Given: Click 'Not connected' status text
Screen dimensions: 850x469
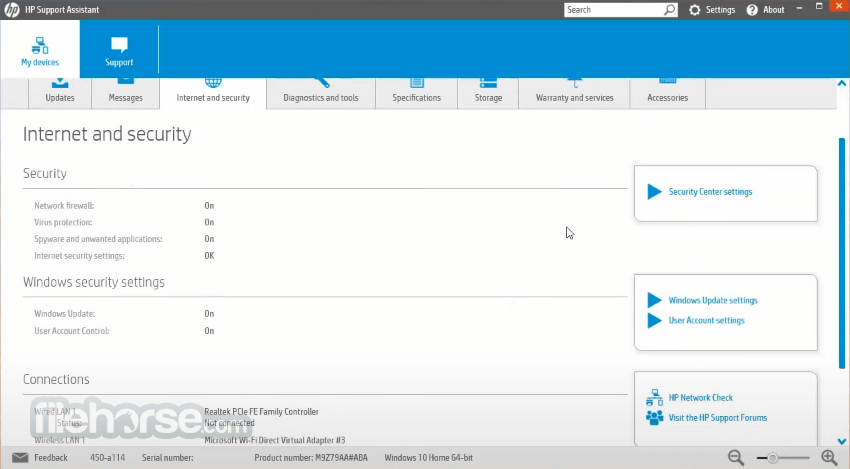Looking at the screenshot, I should pos(229,423).
